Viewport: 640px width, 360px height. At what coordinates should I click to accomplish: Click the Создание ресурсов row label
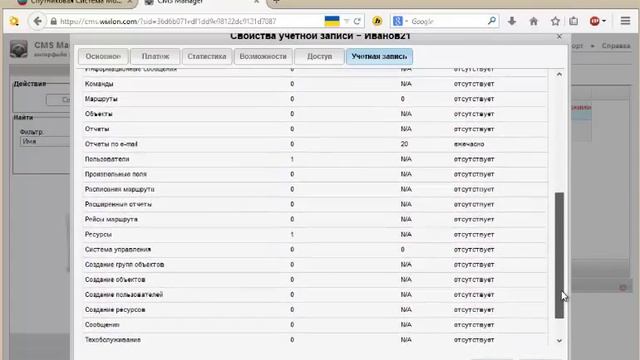pyautogui.click(x=115, y=310)
